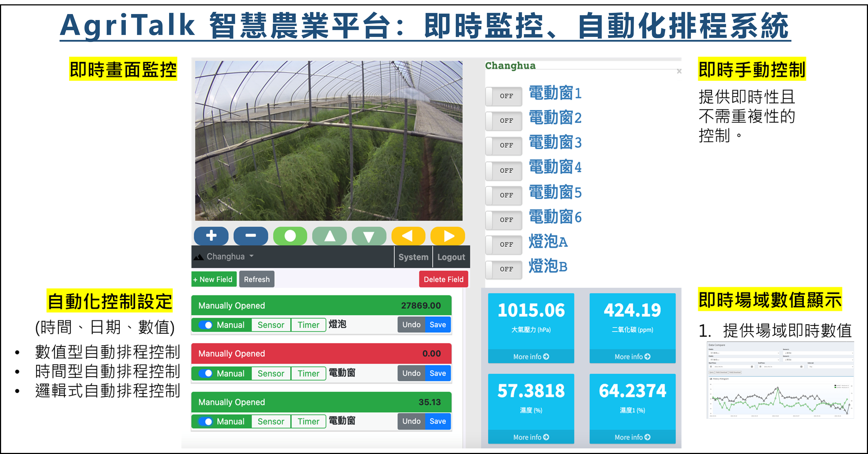
Task: Click Undo in the 燈泡 card
Action: point(411,325)
